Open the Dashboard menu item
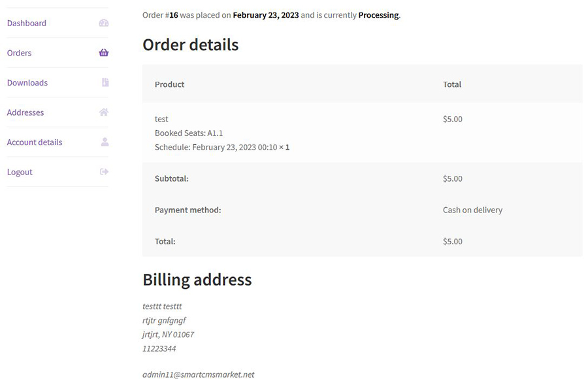This screenshot has height=379, width=588. point(27,23)
